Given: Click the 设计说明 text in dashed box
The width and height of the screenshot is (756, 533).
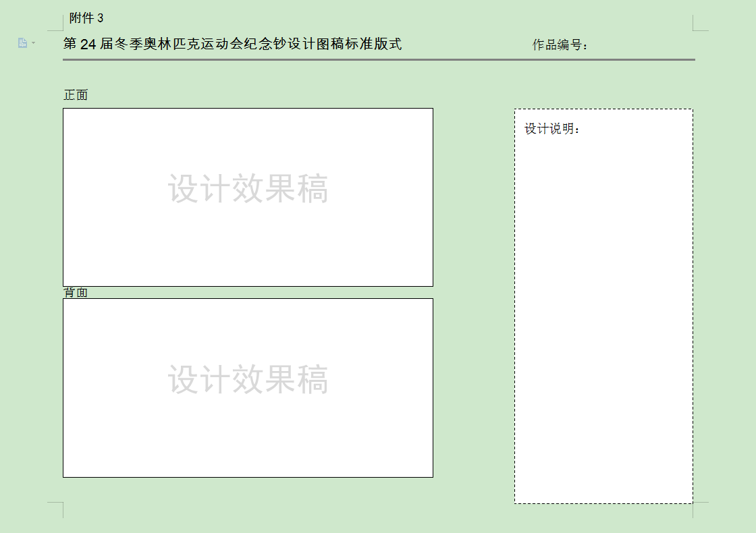Looking at the screenshot, I should (553, 129).
